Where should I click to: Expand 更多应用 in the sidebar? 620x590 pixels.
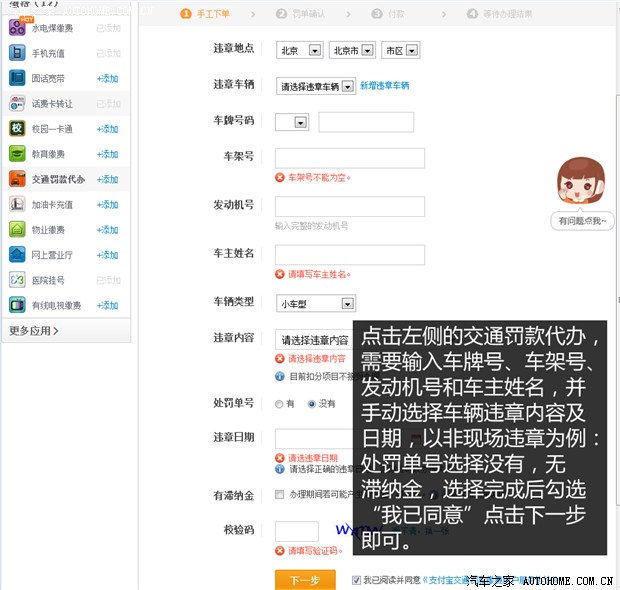[34, 330]
